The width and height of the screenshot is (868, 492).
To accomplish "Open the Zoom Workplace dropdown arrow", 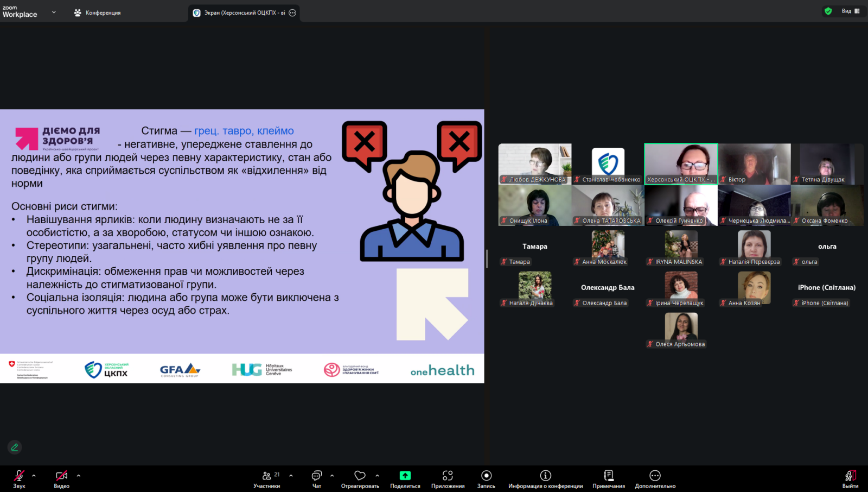I will pos(54,12).
